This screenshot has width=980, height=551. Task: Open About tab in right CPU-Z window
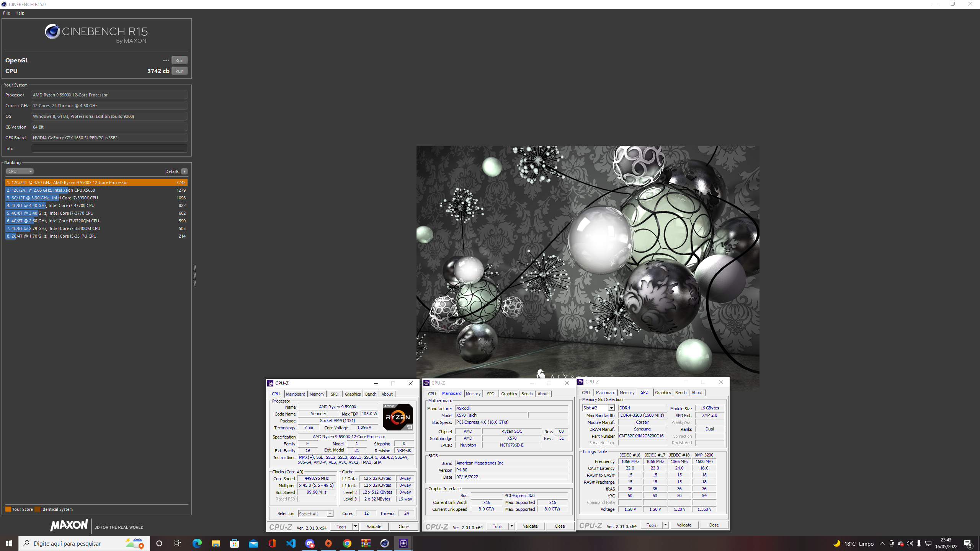coord(697,393)
